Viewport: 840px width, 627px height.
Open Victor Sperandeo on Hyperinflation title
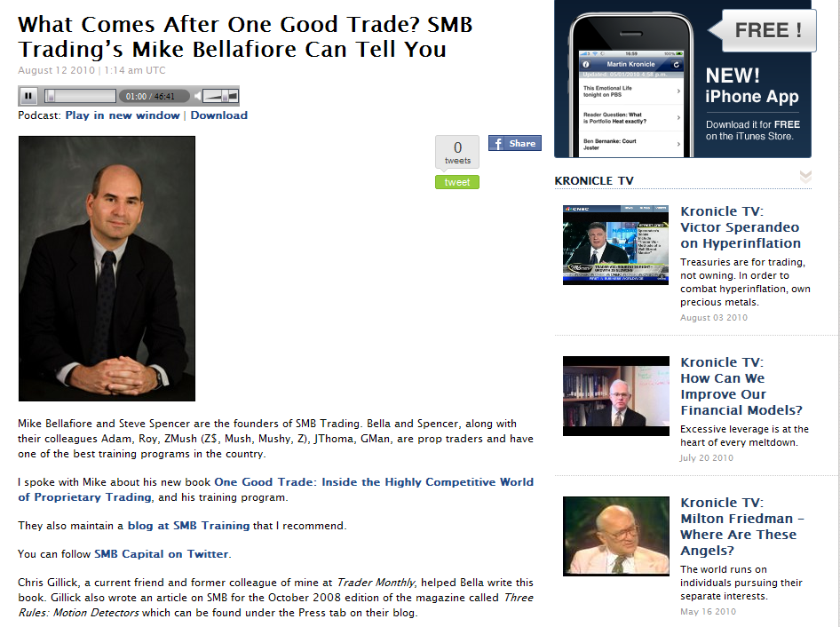click(741, 227)
